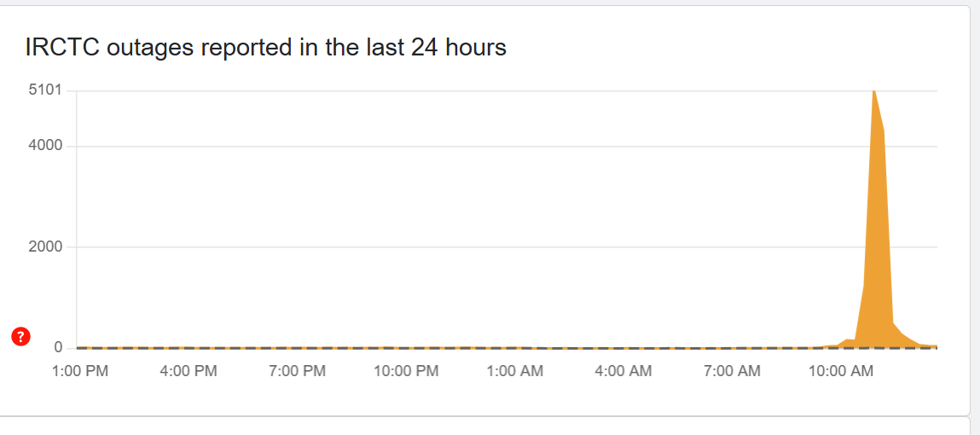Click the dashed baseline above 1:00 AM
980x435 pixels.
tap(515, 348)
